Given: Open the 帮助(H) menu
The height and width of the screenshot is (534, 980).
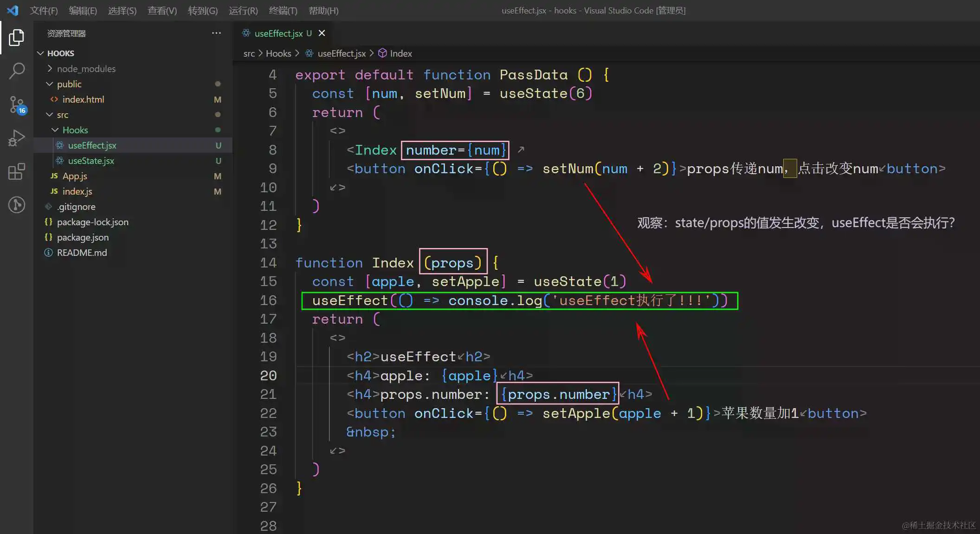Looking at the screenshot, I should pyautogui.click(x=323, y=10).
